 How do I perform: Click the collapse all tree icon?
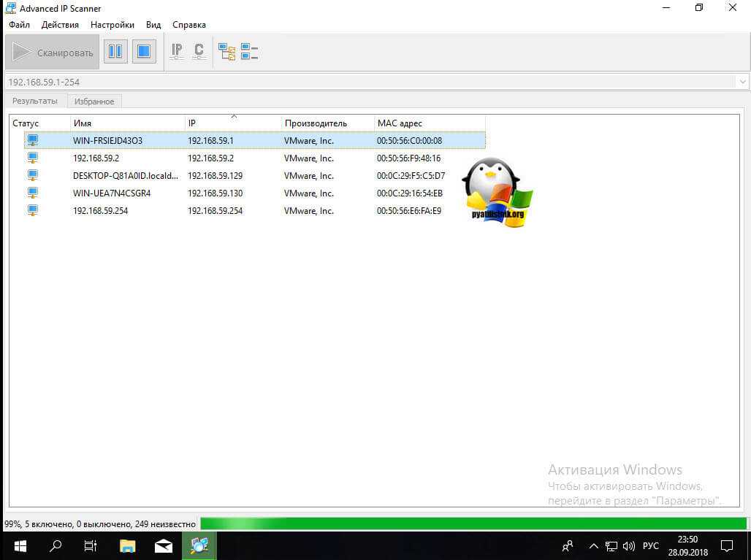[250, 52]
